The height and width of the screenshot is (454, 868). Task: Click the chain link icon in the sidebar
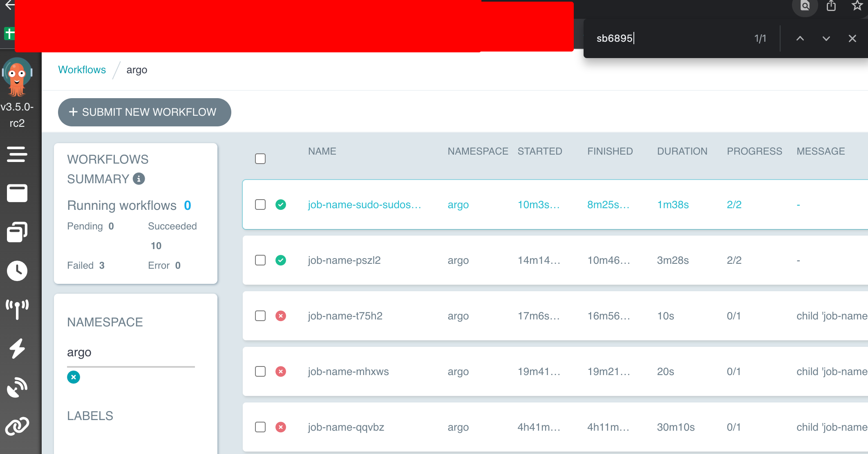click(x=18, y=425)
